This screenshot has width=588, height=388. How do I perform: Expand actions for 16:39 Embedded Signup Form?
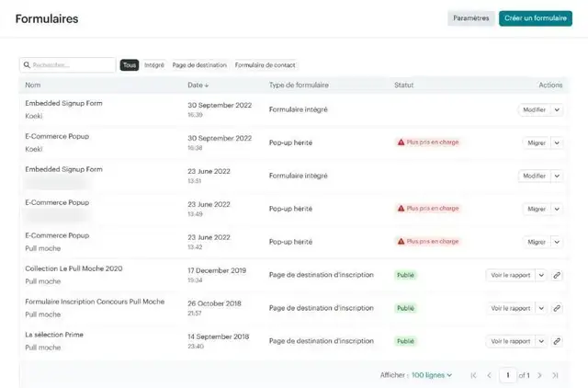point(557,110)
